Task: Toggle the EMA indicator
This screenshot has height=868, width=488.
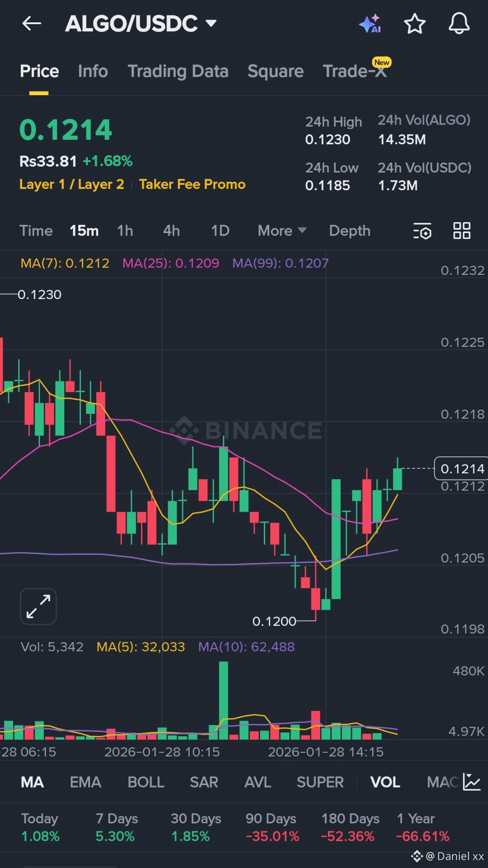Action: [x=86, y=782]
